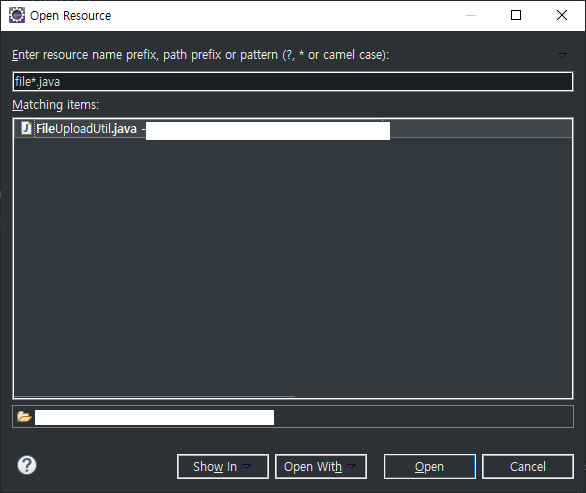Close the Open Resource dialog
The width and height of the screenshot is (586, 493).
[562, 15]
